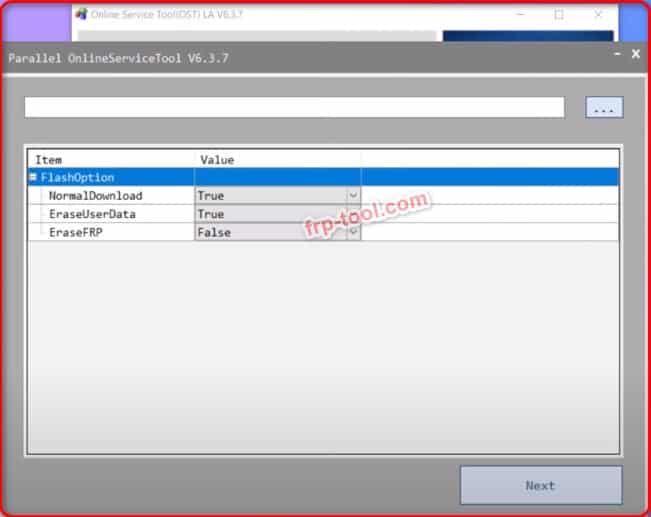This screenshot has height=517, width=651.
Task: Collapse the FlashOption tree node
Action: coord(33,177)
